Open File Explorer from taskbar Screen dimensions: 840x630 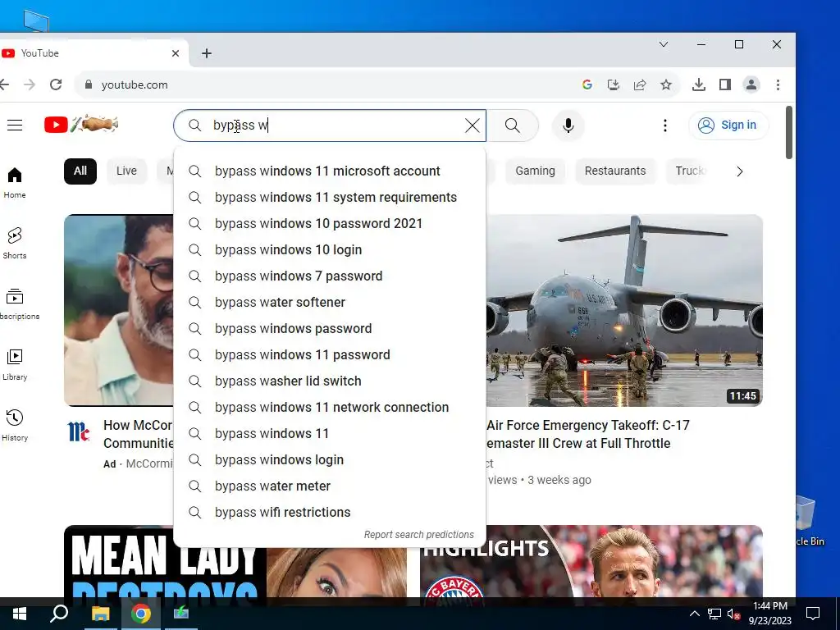pos(100,614)
